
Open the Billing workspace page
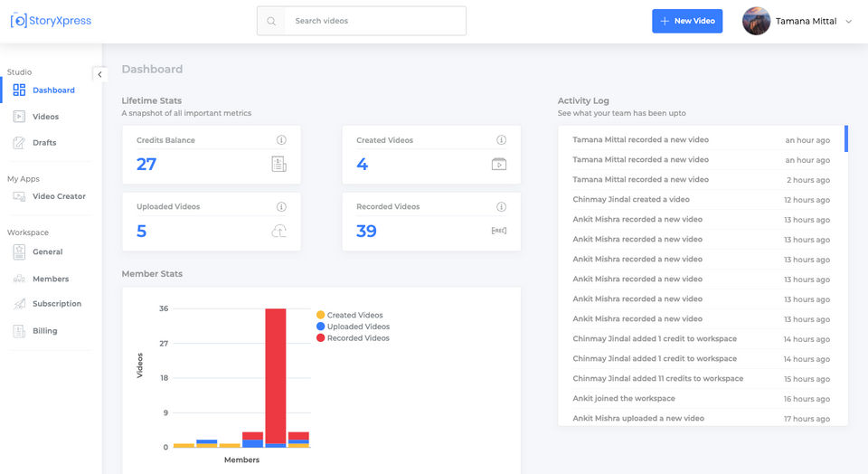point(44,331)
